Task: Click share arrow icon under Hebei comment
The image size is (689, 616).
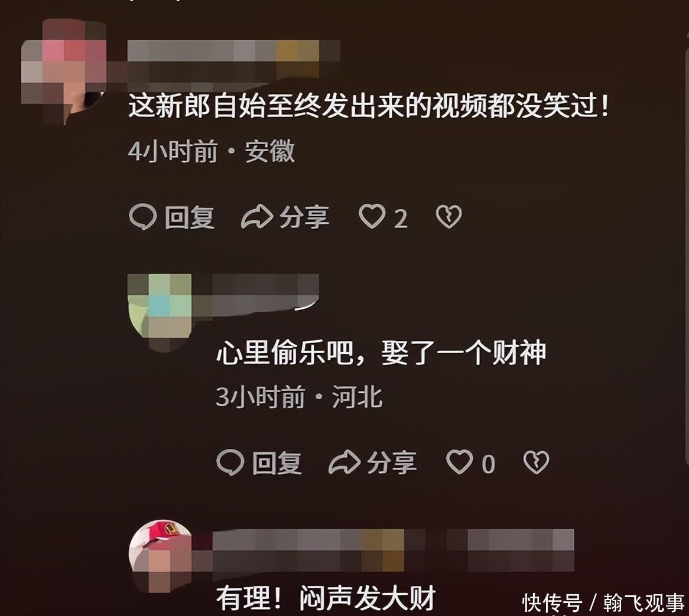Action: pyautogui.click(x=344, y=462)
